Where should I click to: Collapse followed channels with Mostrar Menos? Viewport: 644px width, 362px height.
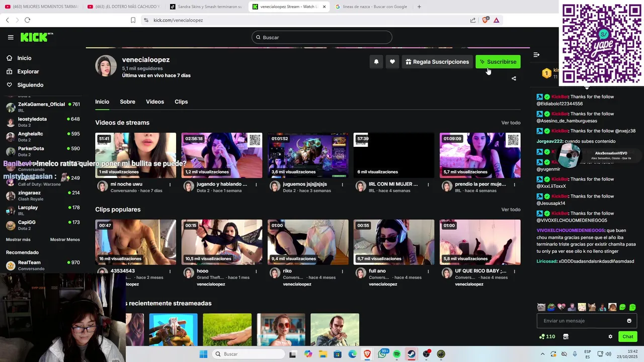click(x=65, y=240)
